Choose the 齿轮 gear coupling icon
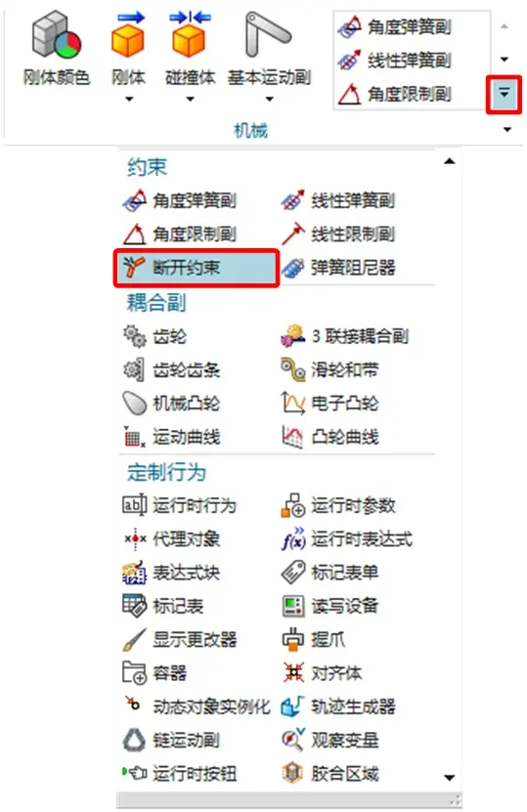The width and height of the screenshot is (527, 812). 135,336
